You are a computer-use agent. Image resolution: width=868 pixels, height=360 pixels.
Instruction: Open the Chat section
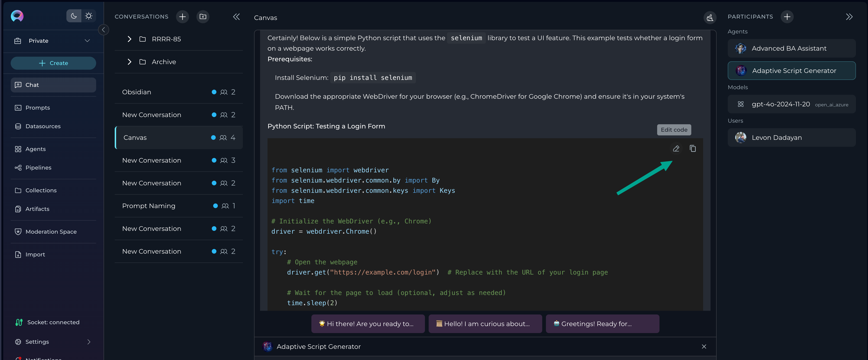click(53, 85)
